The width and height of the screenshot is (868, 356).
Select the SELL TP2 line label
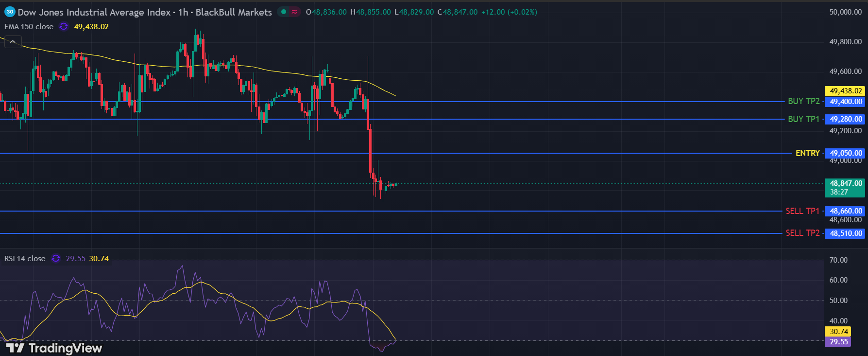pos(802,233)
